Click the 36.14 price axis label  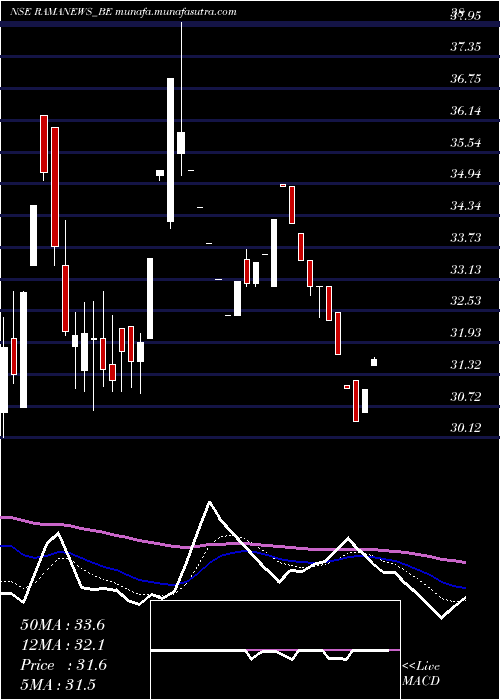pos(466,111)
